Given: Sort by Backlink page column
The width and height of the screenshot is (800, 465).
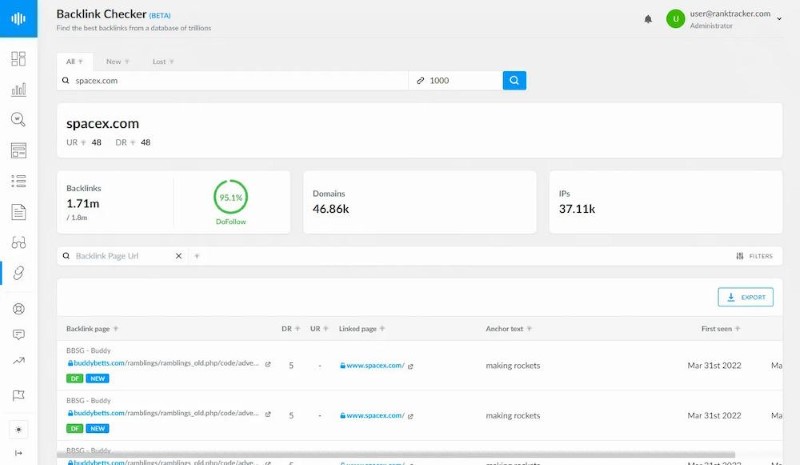Looking at the screenshot, I should tap(92, 329).
